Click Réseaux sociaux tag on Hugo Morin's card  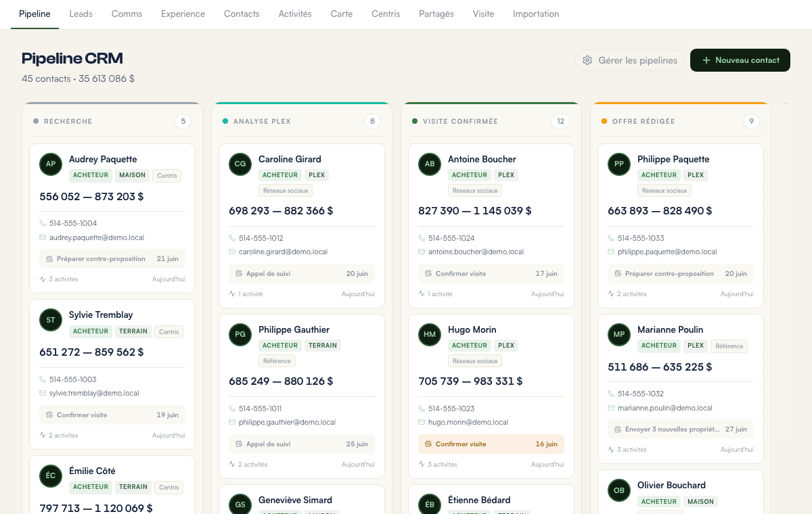[475, 361]
